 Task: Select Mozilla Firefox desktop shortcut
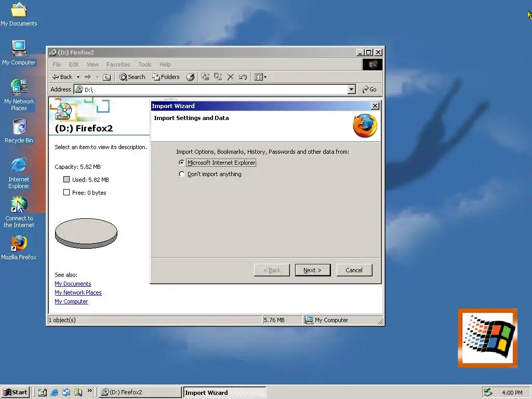(19, 248)
